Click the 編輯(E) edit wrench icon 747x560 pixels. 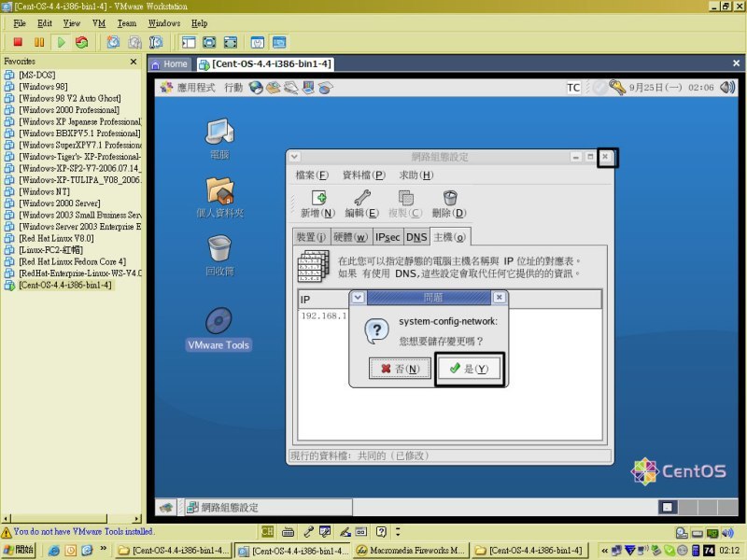tap(361, 203)
